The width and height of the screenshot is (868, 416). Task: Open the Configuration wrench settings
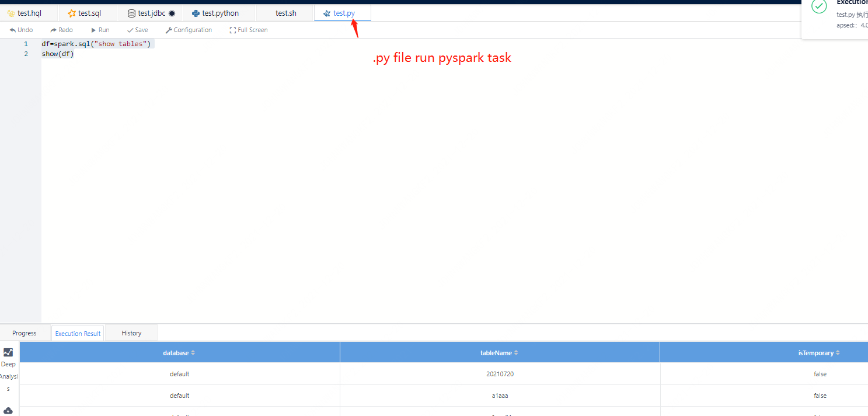click(x=189, y=30)
